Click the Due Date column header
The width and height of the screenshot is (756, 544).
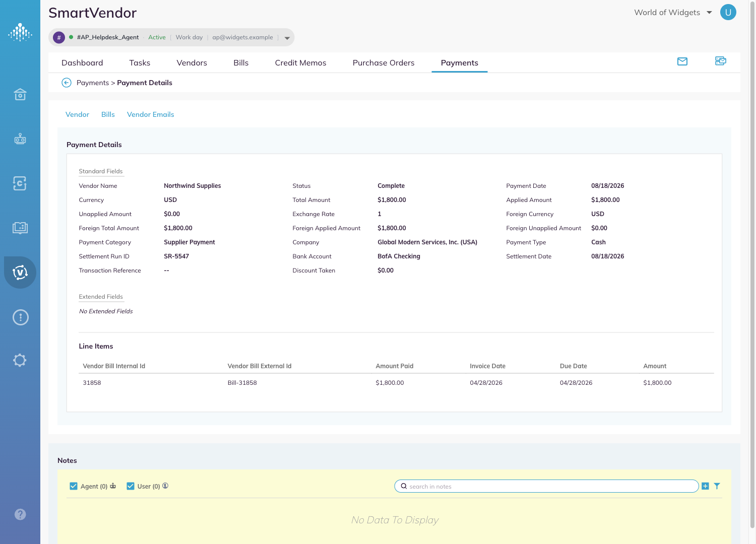tap(574, 366)
